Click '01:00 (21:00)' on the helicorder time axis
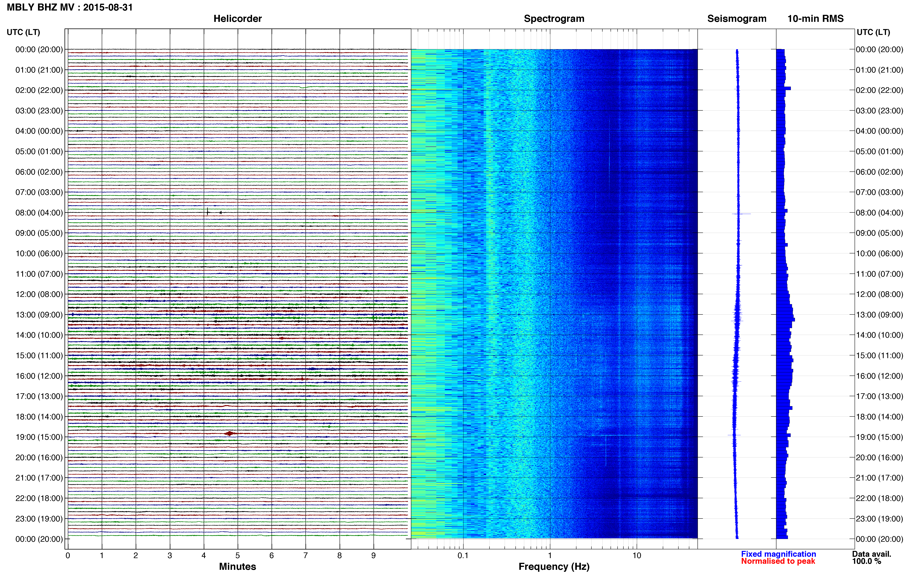This screenshot has height=578, width=924. (x=39, y=70)
